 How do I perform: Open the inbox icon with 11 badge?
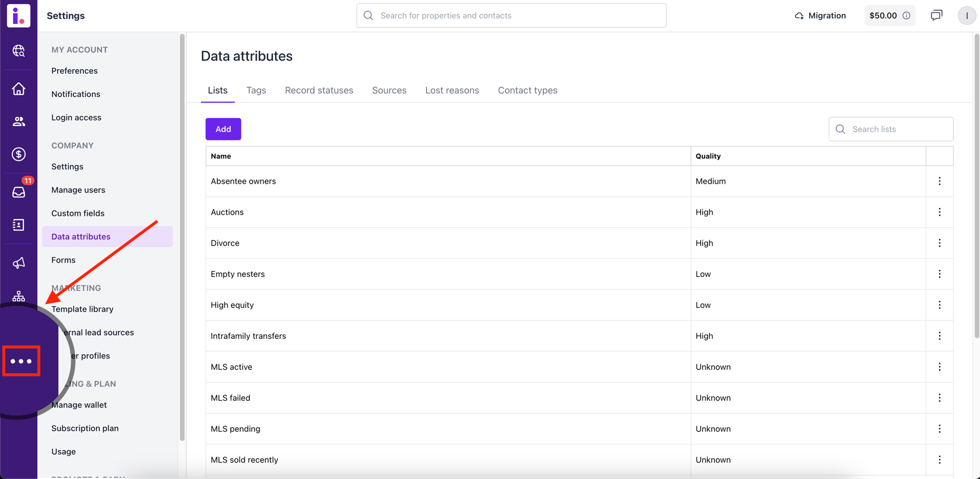(x=19, y=192)
